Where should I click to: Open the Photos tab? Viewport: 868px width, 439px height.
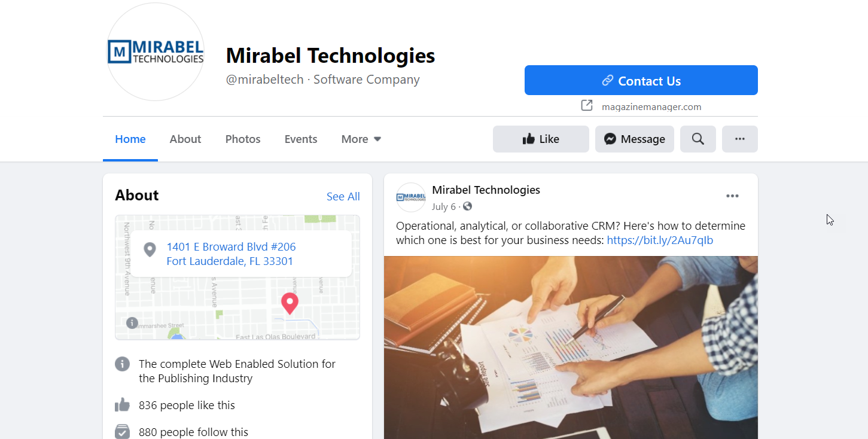[x=243, y=139]
